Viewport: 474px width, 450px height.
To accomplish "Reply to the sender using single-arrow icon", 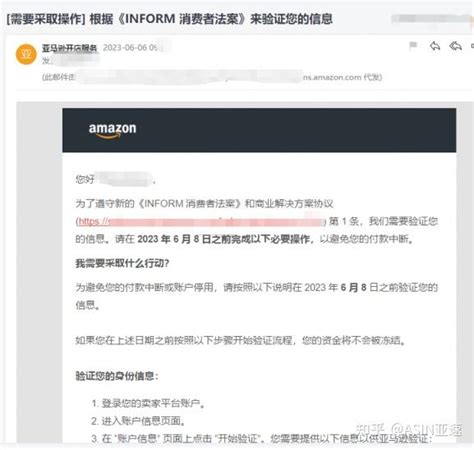I will tap(435, 46).
